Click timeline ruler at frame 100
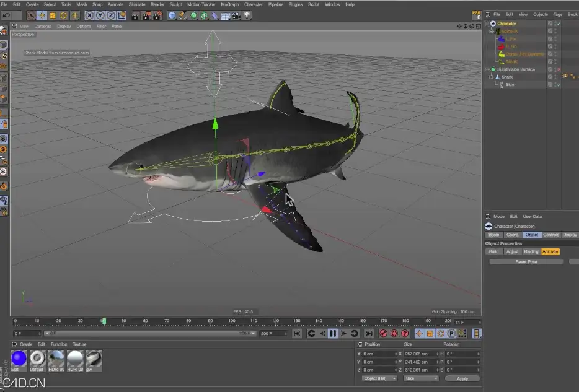This screenshot has height=392, width=579. [232, 321]
